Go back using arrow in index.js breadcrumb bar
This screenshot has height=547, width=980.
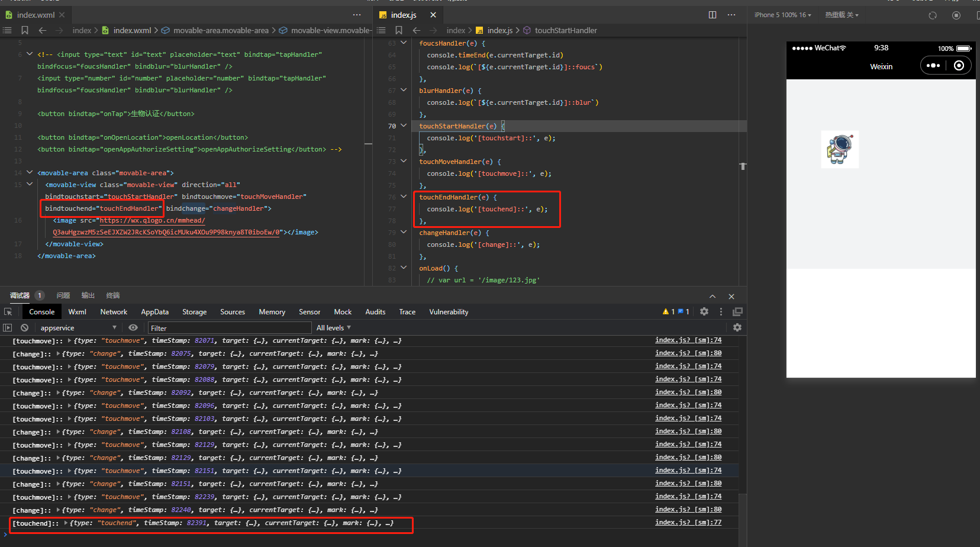click(417, 30)
